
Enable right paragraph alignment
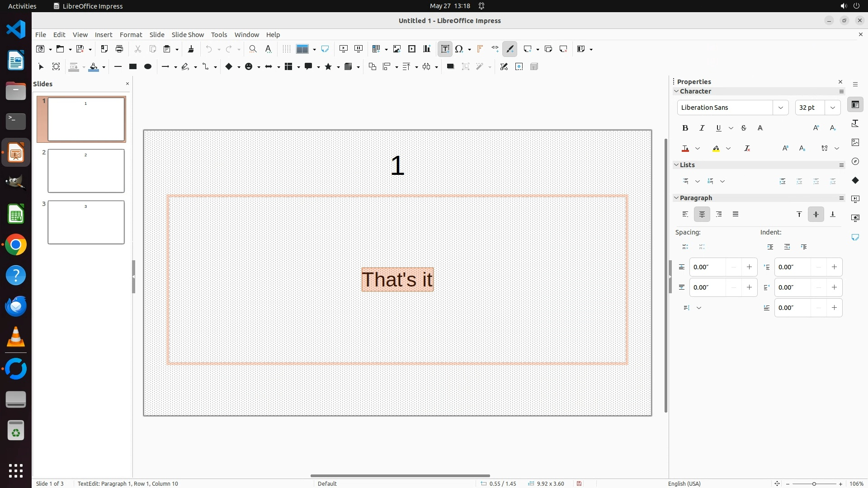719,214
